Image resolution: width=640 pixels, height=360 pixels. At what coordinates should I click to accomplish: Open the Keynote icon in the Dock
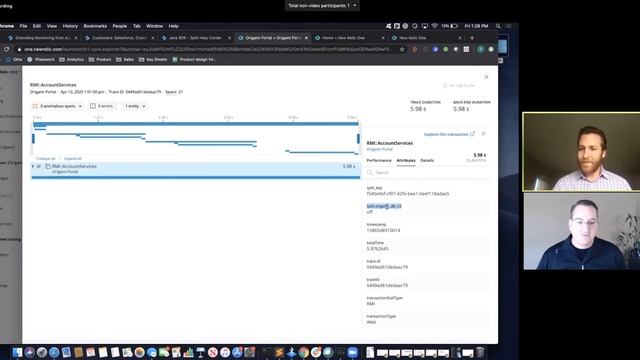point(200,352)
